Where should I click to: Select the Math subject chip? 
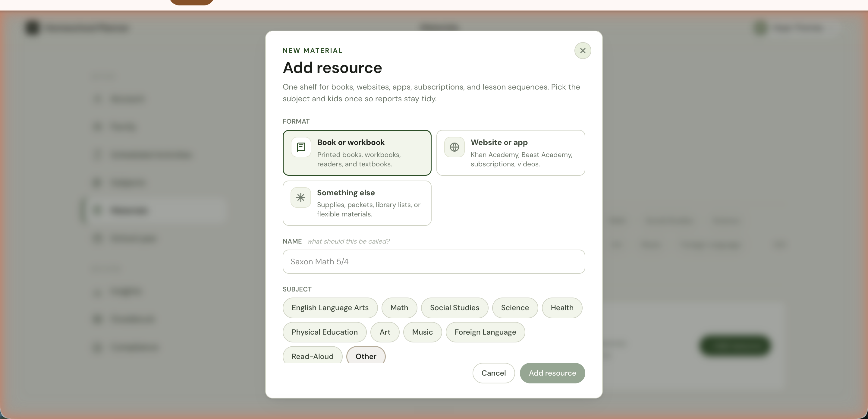(x=399, y=308)
